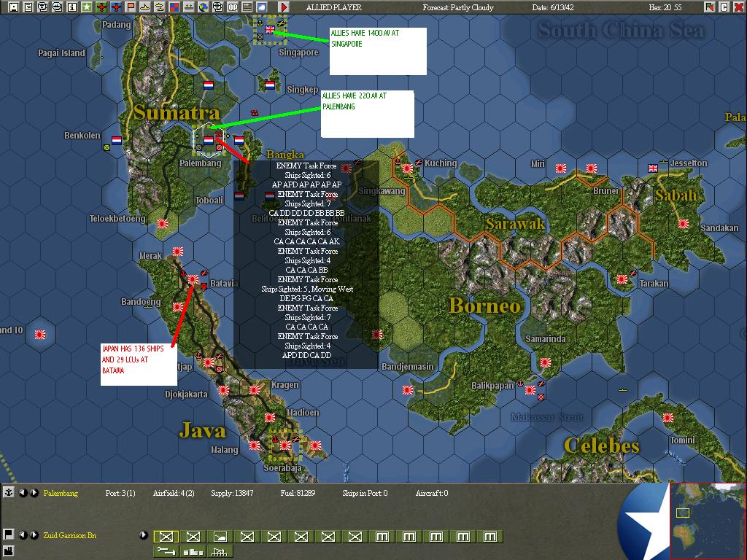Go to next base arrow beside Palembang

click(x=34, y=493)
